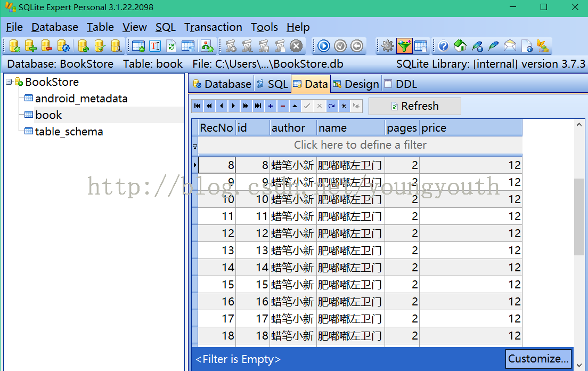Click the grey Commit checkmark circle icon
588x371 pixels.
coord(340,46)
